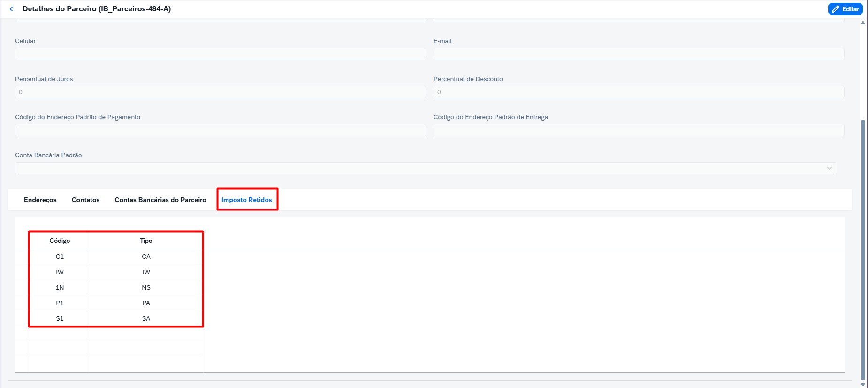
Task: Go back using the header arrow
Action: [11, 9]
